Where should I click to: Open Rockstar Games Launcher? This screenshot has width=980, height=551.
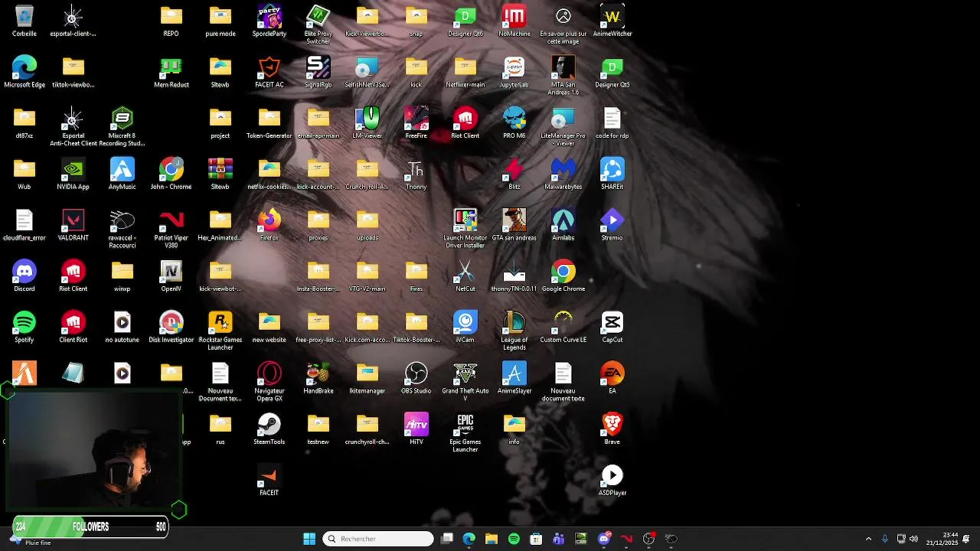coord(220,331)
